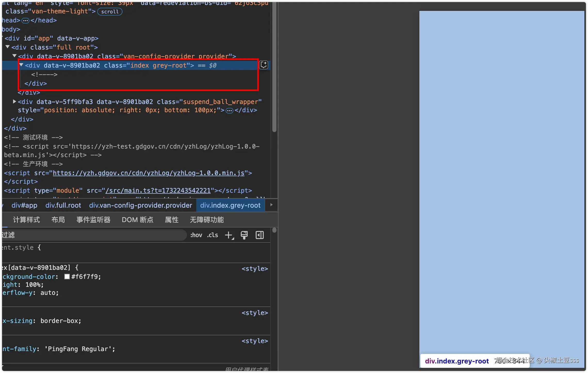The image size is (588, 373).
Task: Collapse the div class full root node
Action: tap(8, 47)
